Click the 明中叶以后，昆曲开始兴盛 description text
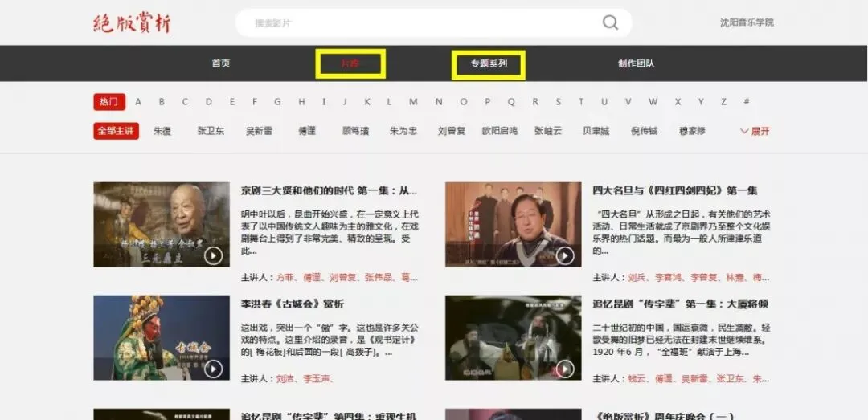The height and width of the screenshot is (420, 868). click(330, 232)
